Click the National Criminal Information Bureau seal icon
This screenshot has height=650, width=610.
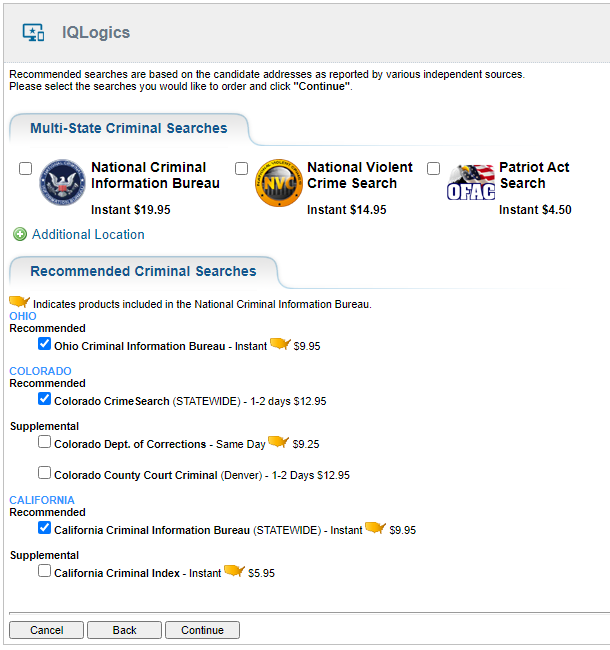(x=62, y=182)
